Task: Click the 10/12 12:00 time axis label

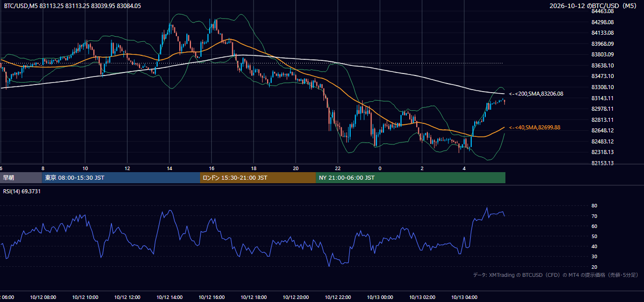Action: [127, 297]
